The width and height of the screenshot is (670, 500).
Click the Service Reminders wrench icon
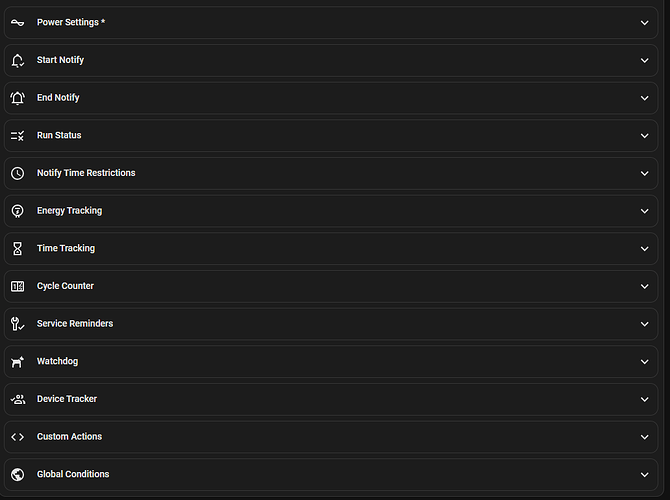[x=17, y=324]
